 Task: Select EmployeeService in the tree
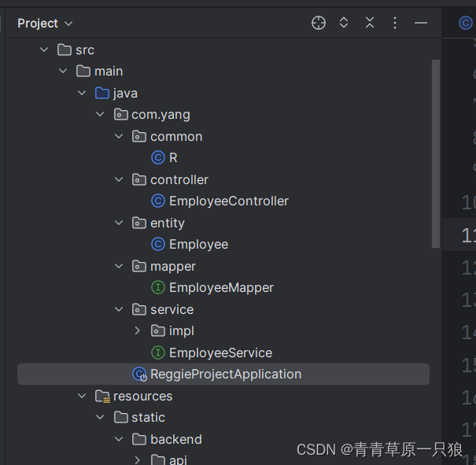coord(221,352)
